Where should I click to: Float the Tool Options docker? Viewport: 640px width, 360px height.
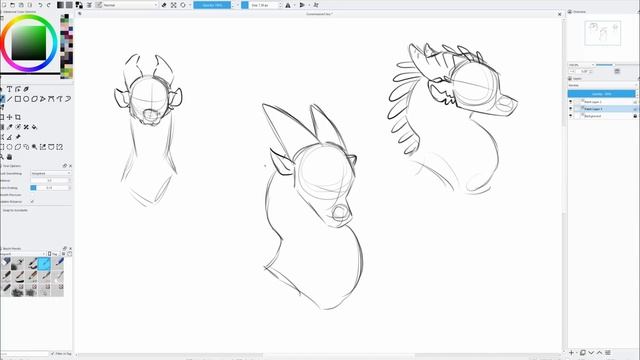64,166
